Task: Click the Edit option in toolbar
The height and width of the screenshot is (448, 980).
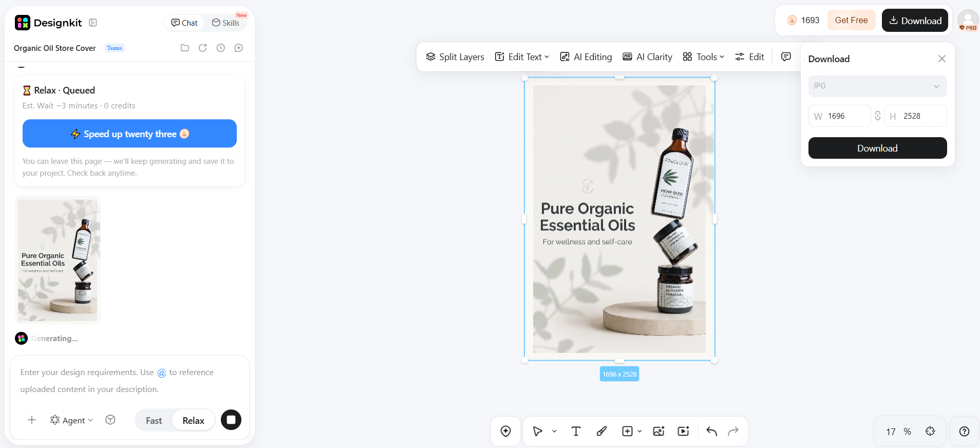Action: [x=749, y=57]
